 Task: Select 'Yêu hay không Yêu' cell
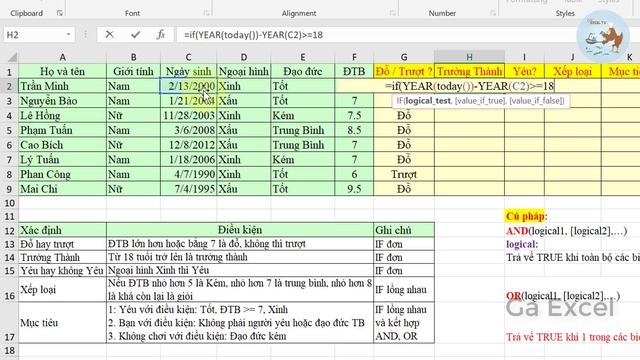[x=62, y=270]
